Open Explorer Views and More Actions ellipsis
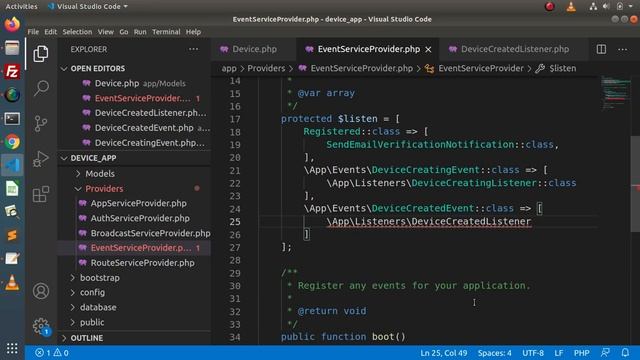This screenshot has height=360, width=640. pyautogui.click(x=193, y=49)
